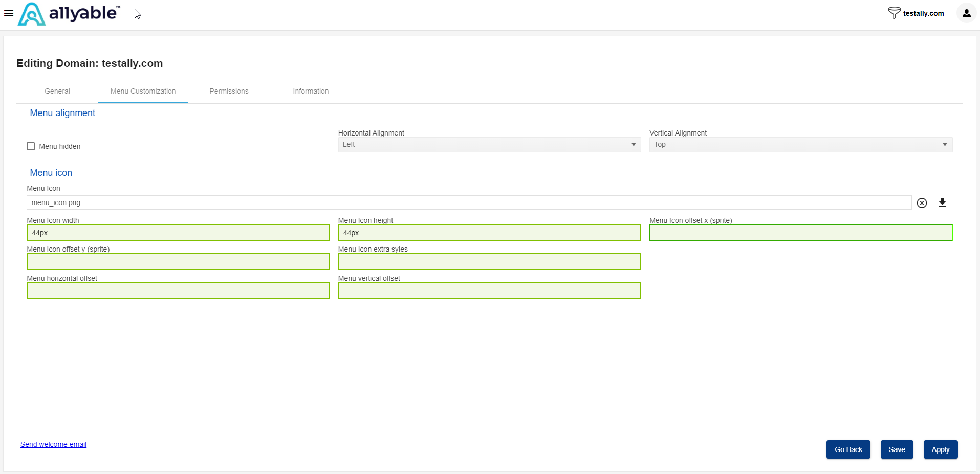
Task: Click the filter funnel icon beside testally.com
Action: point(894,13)
